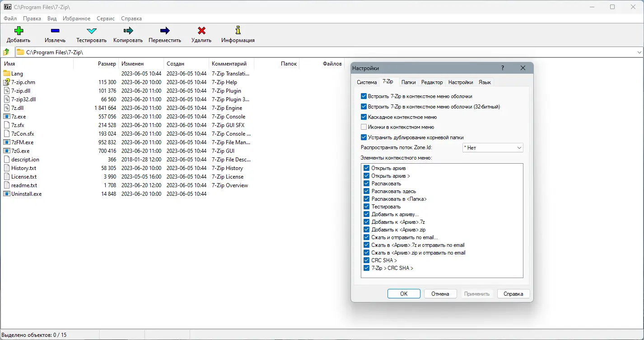Image resolution: width=644 pixels, height=340 pixels.
Task: Click the 7zFM.exe file icon
Action: 7,142
